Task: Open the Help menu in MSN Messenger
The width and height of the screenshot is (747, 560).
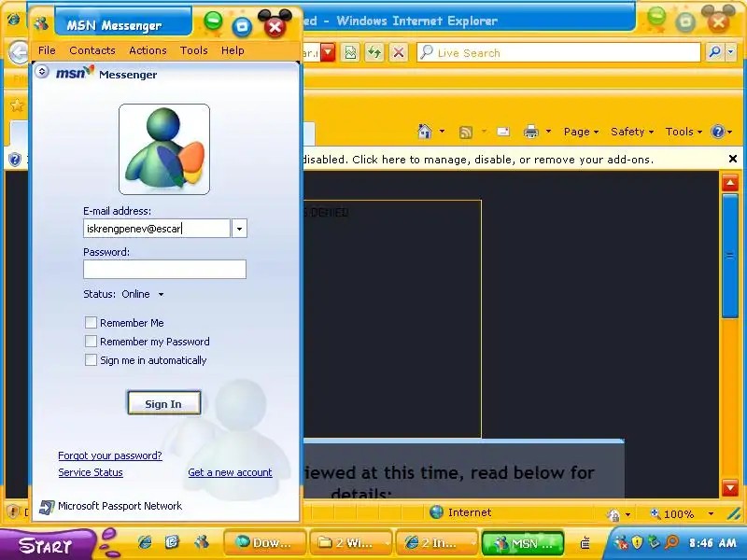Action: 233,50
